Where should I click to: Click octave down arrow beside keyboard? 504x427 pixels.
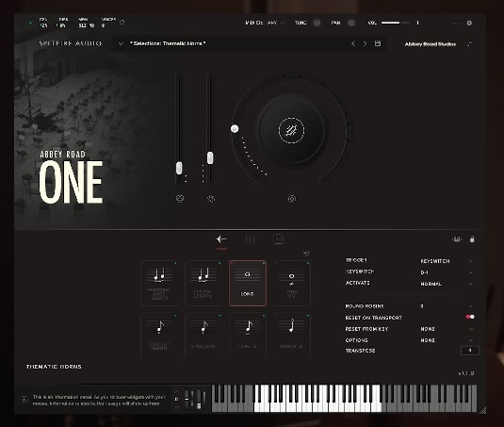176,406
